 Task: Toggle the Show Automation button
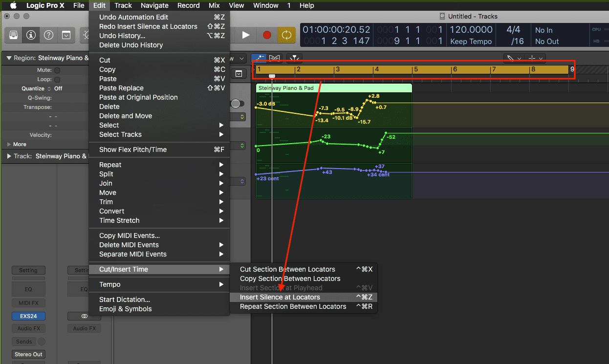click(x=260, y=58)
